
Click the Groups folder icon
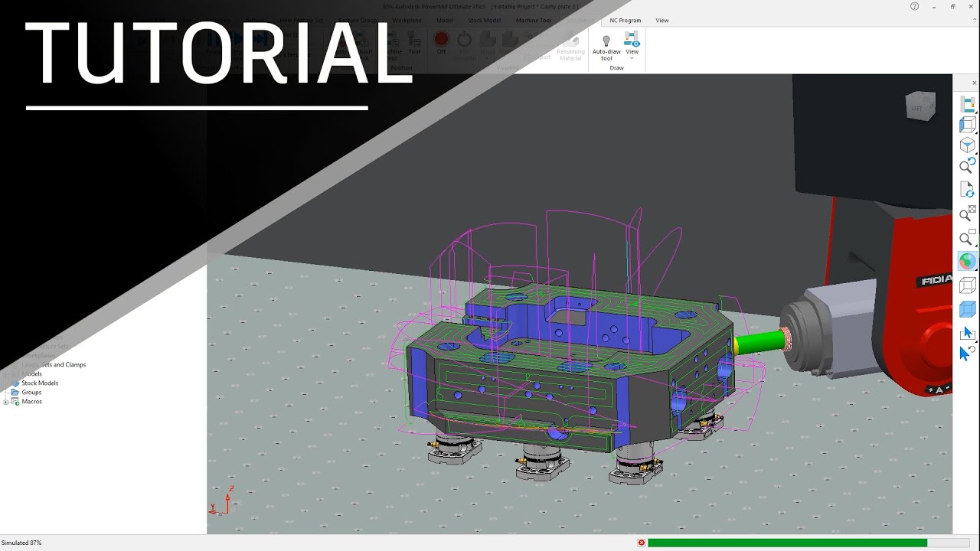pyautogui.click(x=15, y=392)
